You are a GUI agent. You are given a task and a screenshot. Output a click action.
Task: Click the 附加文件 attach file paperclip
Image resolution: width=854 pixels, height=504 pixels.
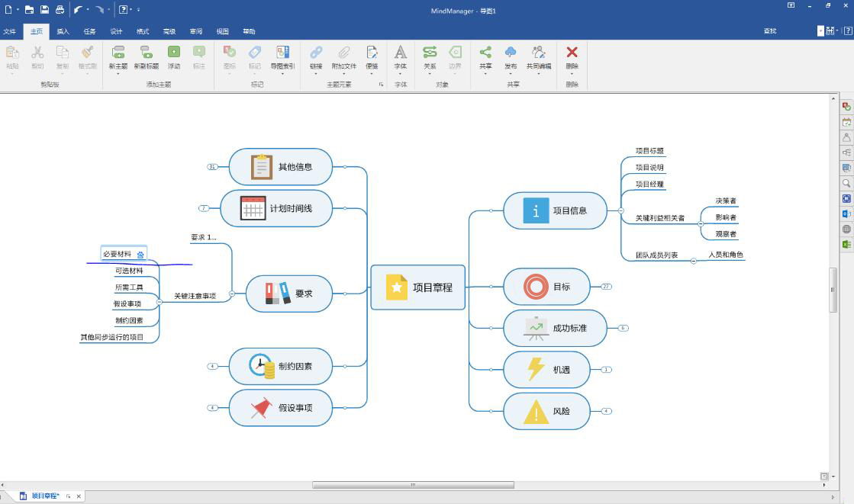coord(344,53)
